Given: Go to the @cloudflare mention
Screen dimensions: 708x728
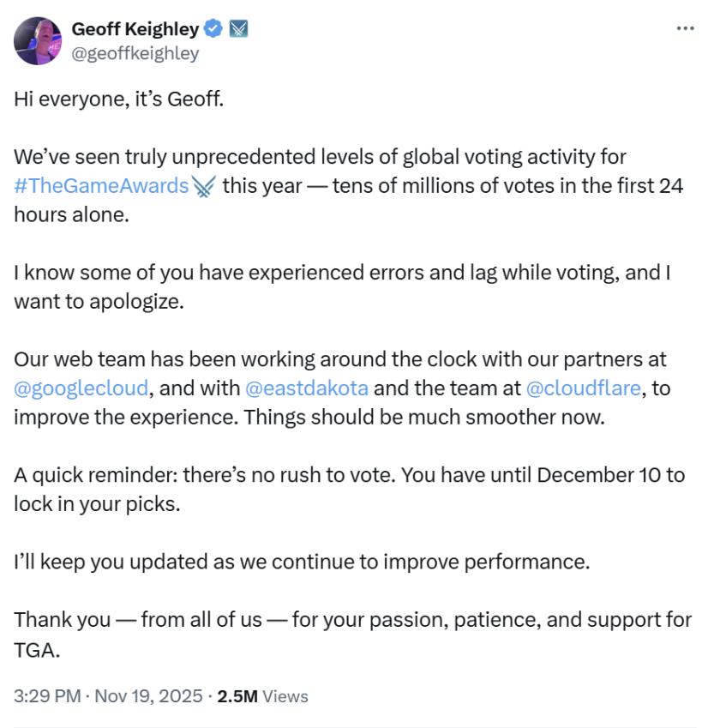Looking at the screenshot, I should coord(583,388).
